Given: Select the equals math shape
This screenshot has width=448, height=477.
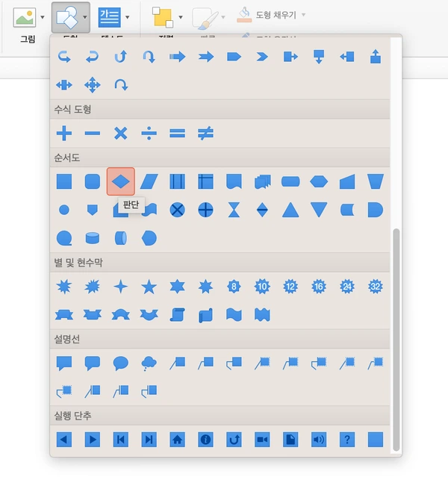Looking at the screenshot, I should (178, 133).
